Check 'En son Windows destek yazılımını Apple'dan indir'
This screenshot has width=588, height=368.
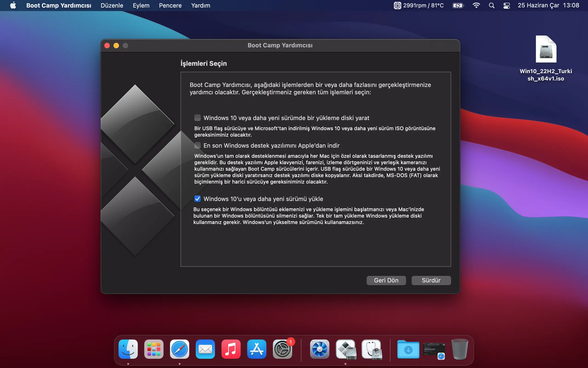(198, 146)
